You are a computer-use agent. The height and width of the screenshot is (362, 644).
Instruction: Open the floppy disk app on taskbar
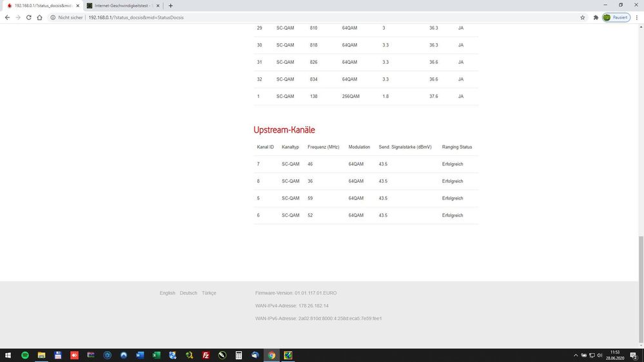[x=57, y=355]
